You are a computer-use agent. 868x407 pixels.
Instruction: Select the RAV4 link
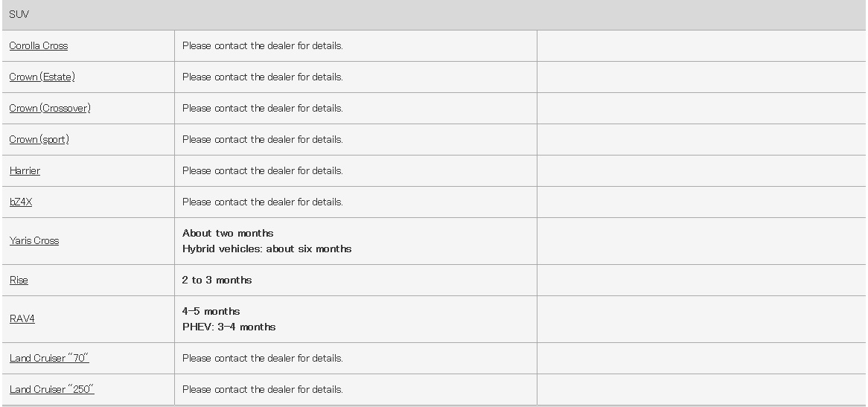[x=22, y=319]
